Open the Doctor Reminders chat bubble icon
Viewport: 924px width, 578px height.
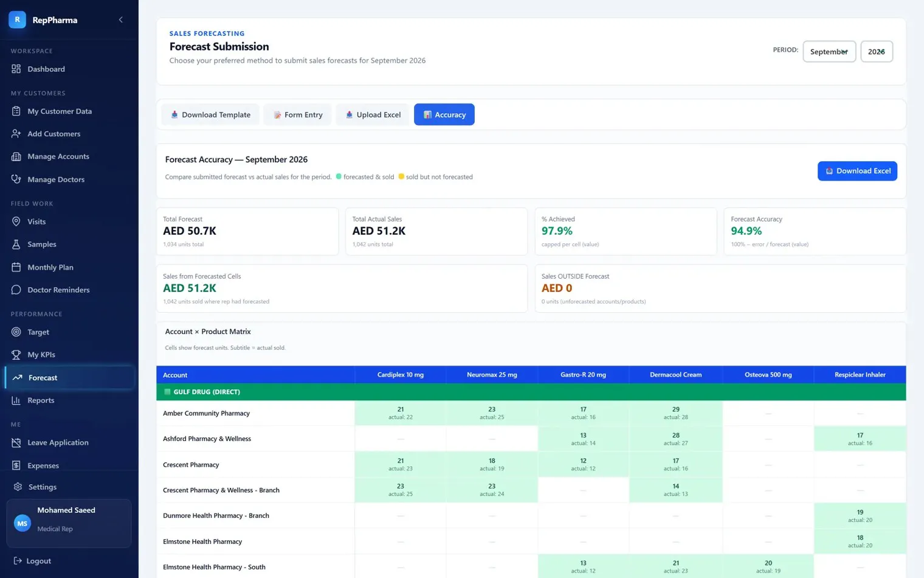coord(16,290)
